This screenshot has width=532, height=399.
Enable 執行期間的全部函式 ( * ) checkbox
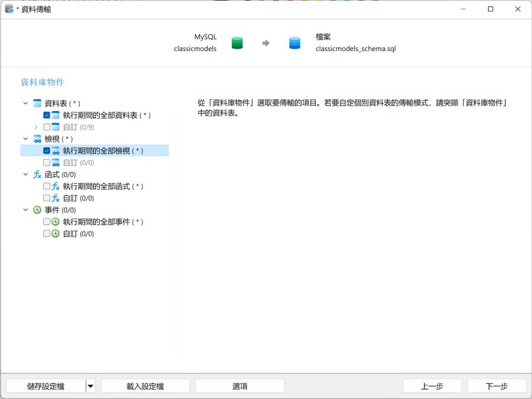click(x=46, y=186)
